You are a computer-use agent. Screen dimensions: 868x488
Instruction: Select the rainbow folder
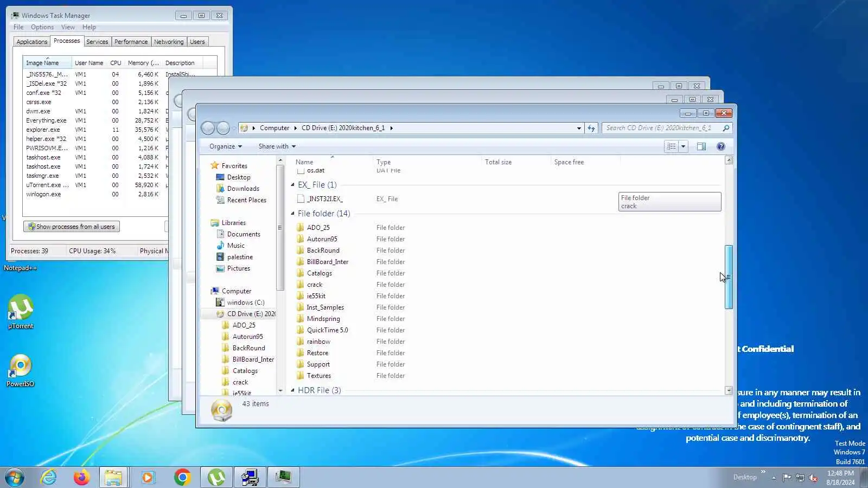coord(318,342)
